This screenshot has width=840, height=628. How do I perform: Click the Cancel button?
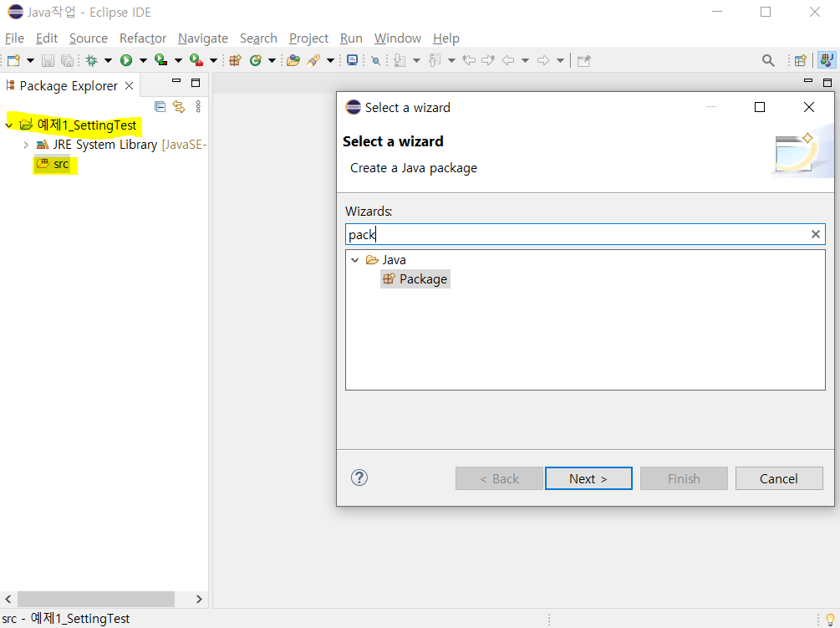[779, 478]
